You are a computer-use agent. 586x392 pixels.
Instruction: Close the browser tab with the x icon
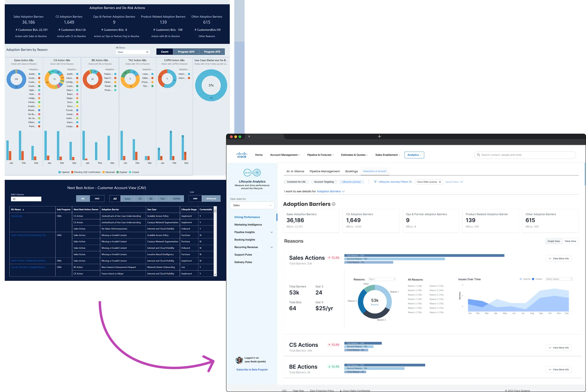[249, 136]
